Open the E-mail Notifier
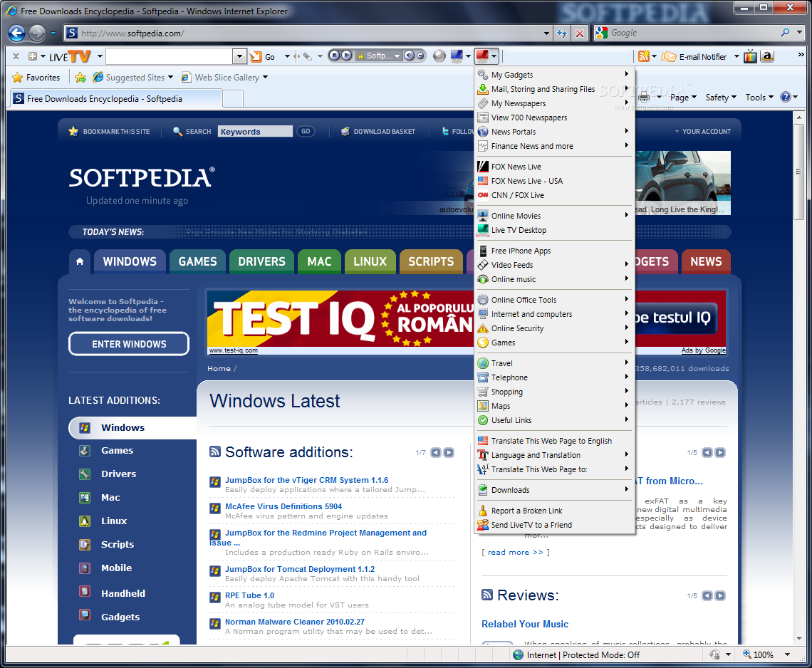 coord(695,57)
